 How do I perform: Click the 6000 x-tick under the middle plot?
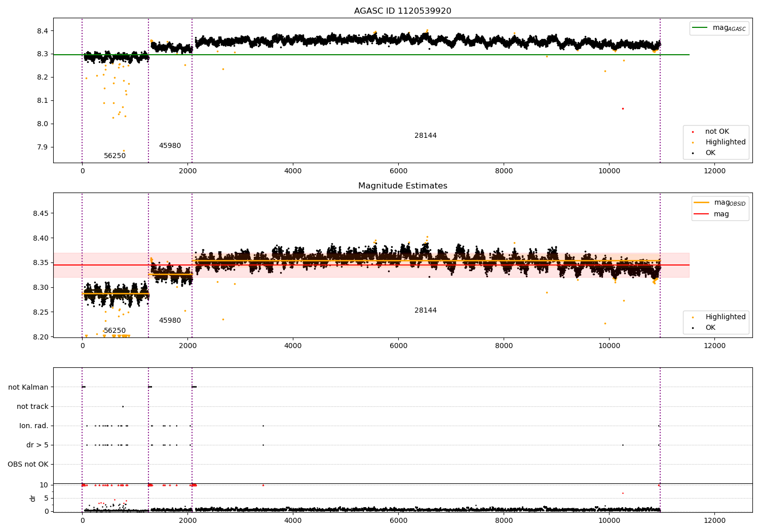(398, 346)
